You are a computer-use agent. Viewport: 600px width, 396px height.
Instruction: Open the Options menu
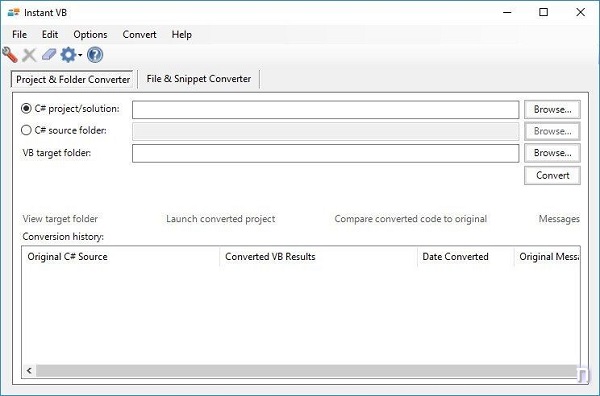(x=90, y=34)
